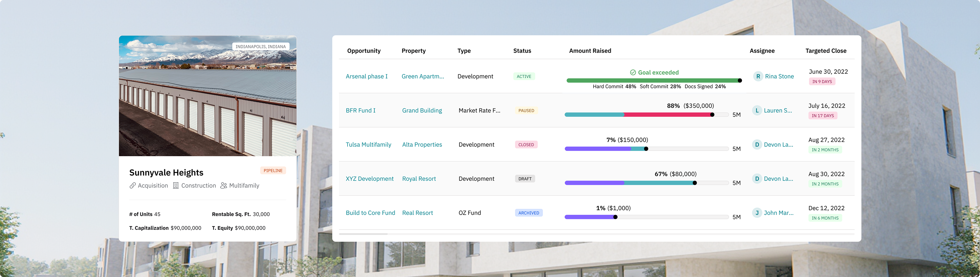Click Devon's avatar in Tulsa Multifamily row

757,145
